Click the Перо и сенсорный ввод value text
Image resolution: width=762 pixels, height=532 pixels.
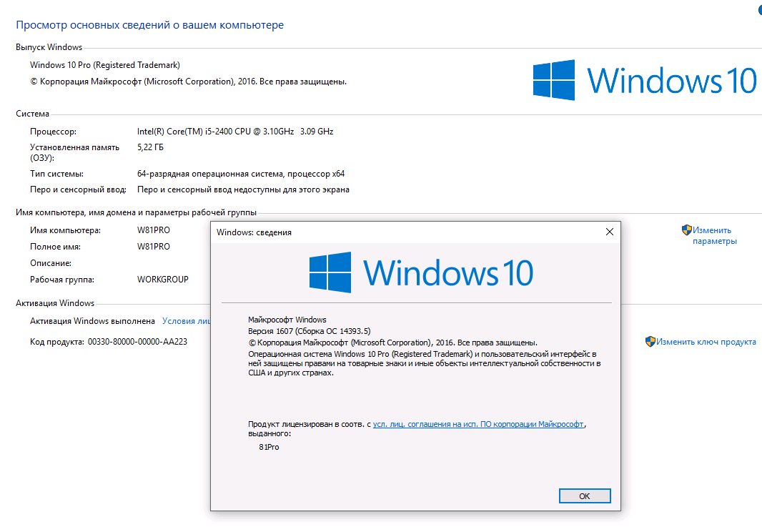pyautogui.click(x=243, y=189)
